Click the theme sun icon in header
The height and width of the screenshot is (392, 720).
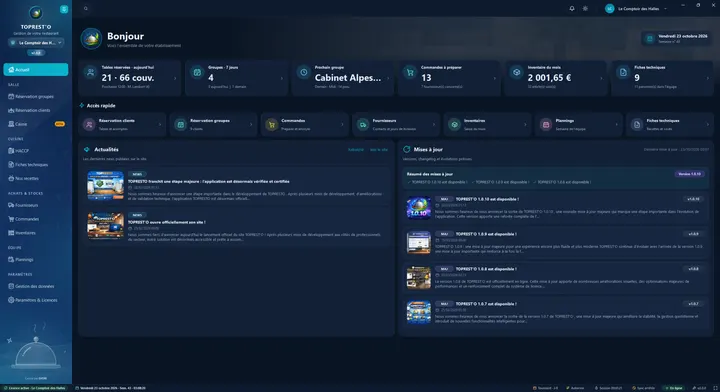click(585, 9)
